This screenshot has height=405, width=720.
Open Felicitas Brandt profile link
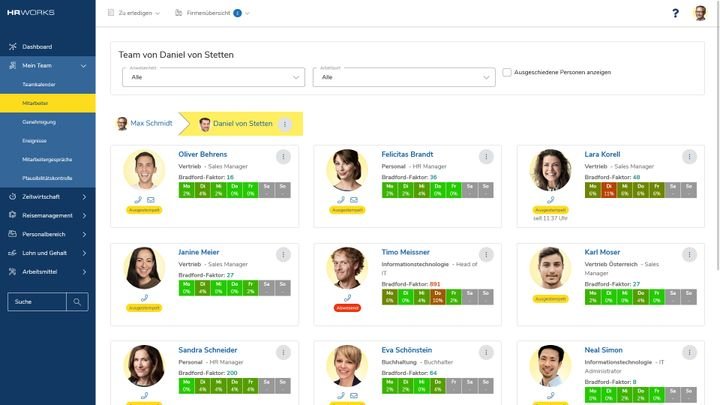[407, 154]
